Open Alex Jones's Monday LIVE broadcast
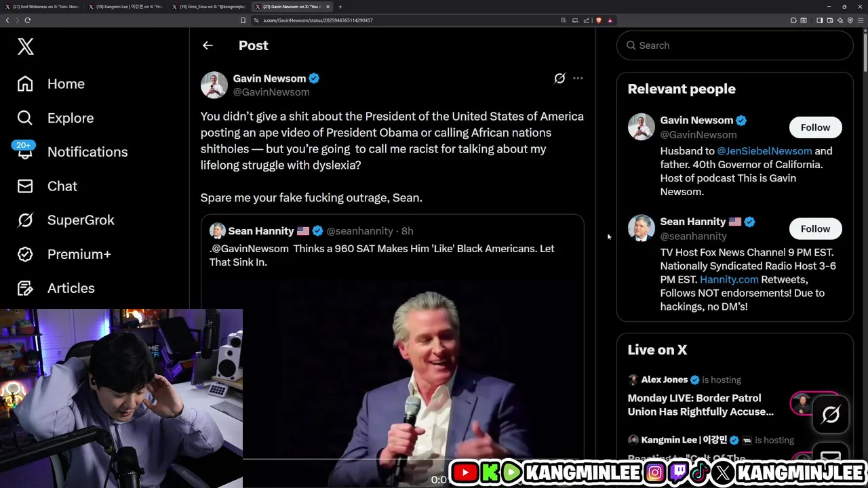 pyautogui.click(x=701, y=405)
